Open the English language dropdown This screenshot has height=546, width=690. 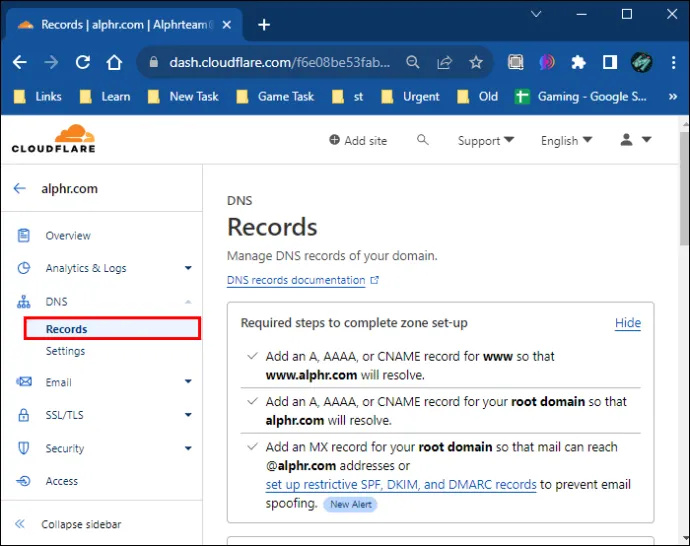click(566, 141)
